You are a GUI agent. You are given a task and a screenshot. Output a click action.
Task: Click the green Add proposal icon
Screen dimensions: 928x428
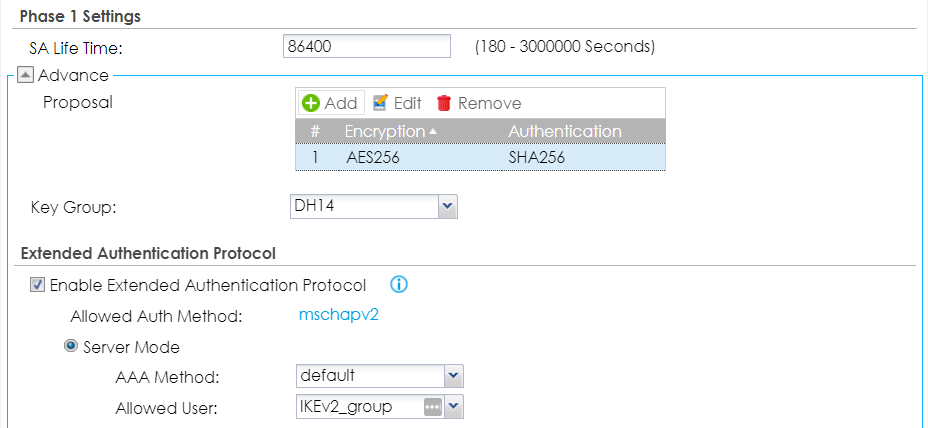(311, 103)
